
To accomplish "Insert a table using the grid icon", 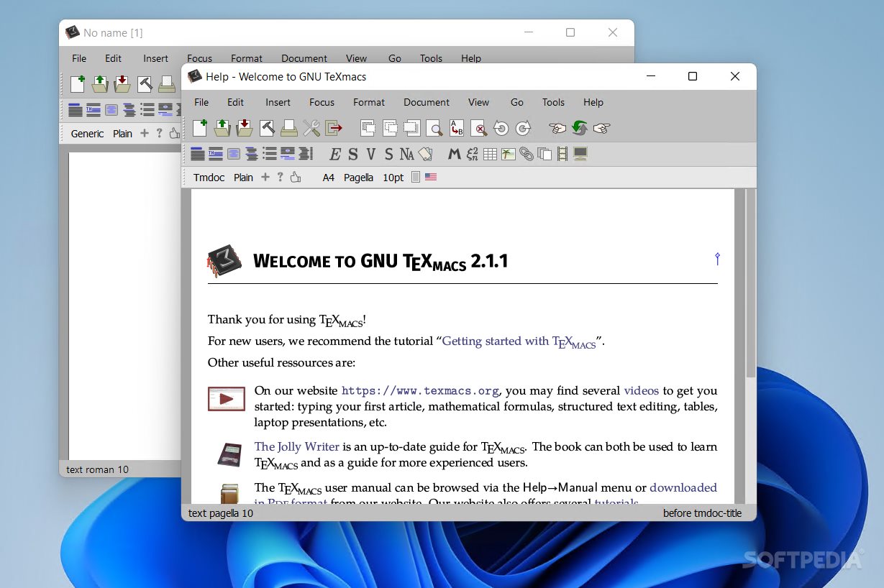I will [x=490, y=154].
